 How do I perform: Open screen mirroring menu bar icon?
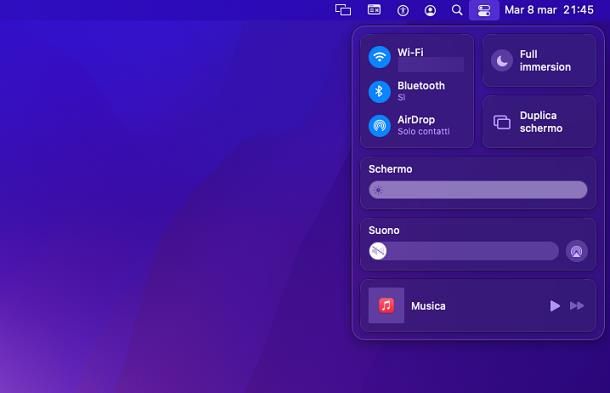click(x=343, y=10)
